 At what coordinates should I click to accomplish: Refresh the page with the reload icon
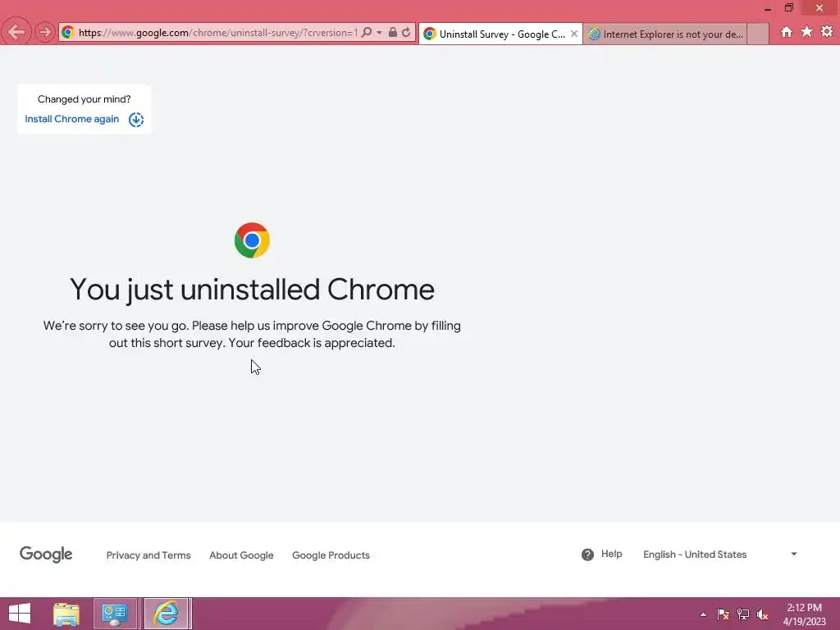pos(406,32)
